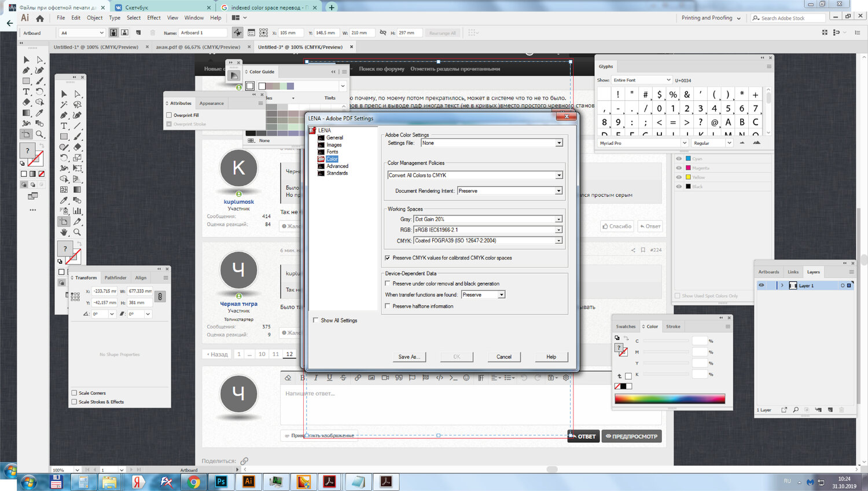Viewport: 868px width, 491px height.
Task: Switch to Untitled-1* document tab
Action: 96,47
